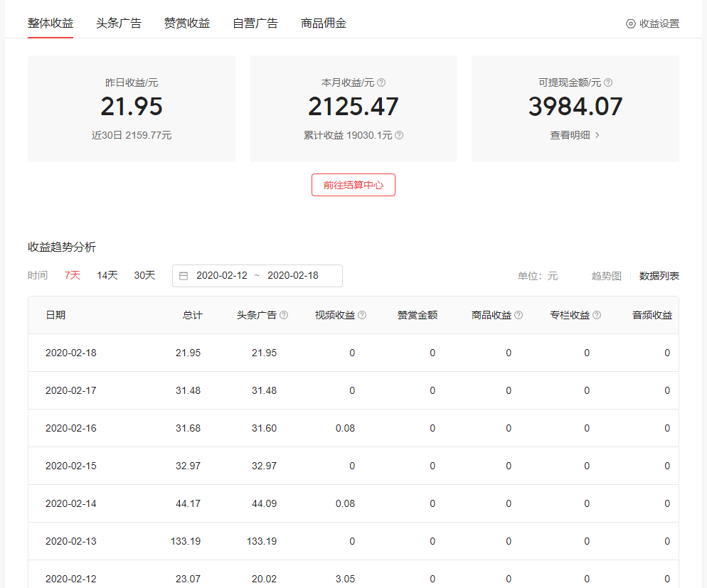This screenshot has height=588, width=707.
Task: Open the 收益设置 settings icon
Action: (631, 23)
